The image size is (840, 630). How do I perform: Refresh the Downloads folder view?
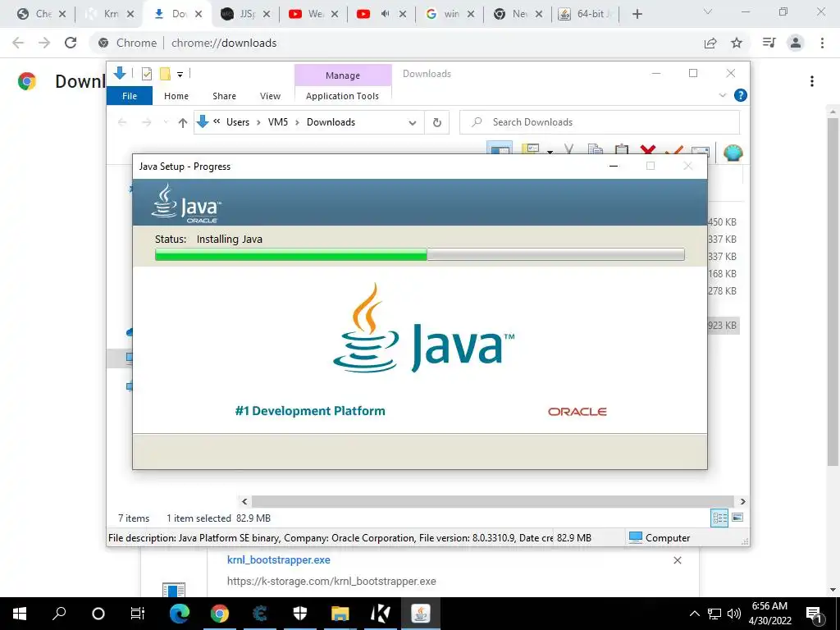(x=437, y=123)
